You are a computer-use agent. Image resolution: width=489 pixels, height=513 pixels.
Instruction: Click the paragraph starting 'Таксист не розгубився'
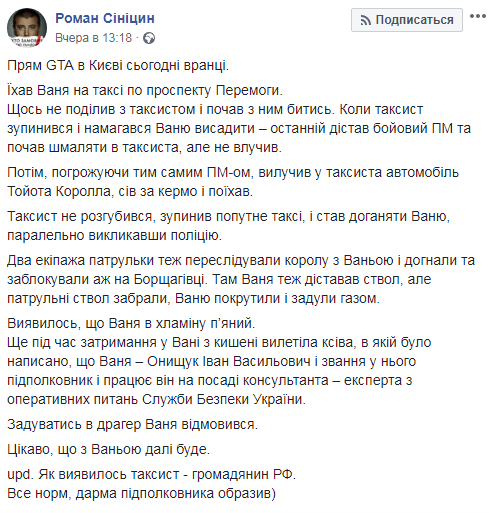pos(228,226)
